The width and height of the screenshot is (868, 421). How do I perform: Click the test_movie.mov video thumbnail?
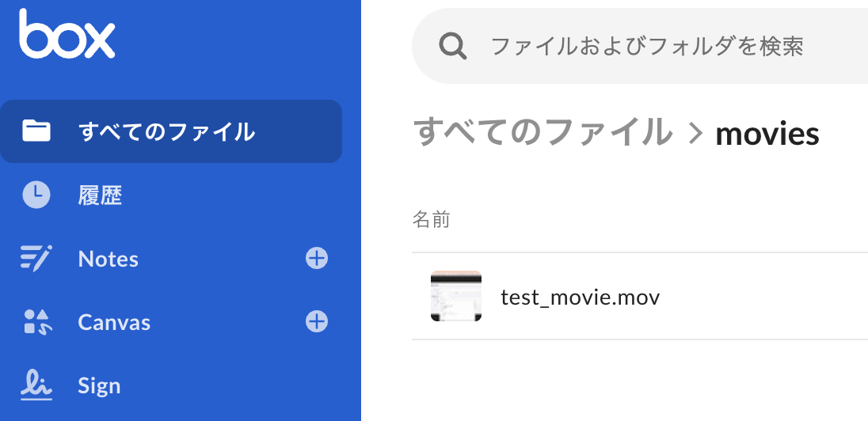[456, 296]
